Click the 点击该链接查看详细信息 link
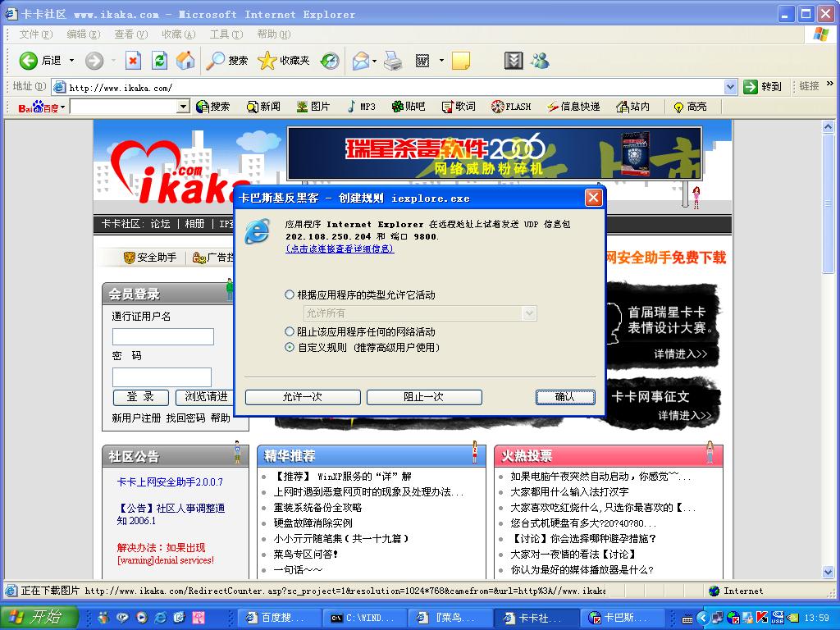Image resolution: width=840 pixels, height=630 pixels. (340, 249)
